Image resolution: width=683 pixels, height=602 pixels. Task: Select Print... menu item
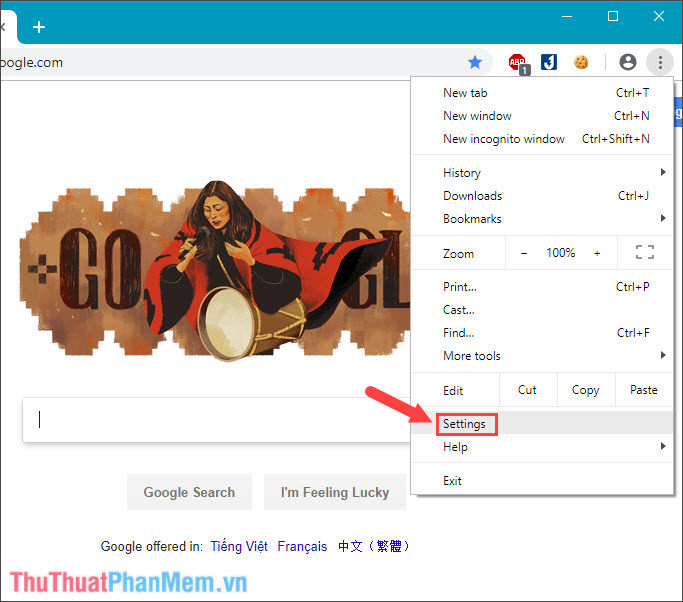pos(542,287)
